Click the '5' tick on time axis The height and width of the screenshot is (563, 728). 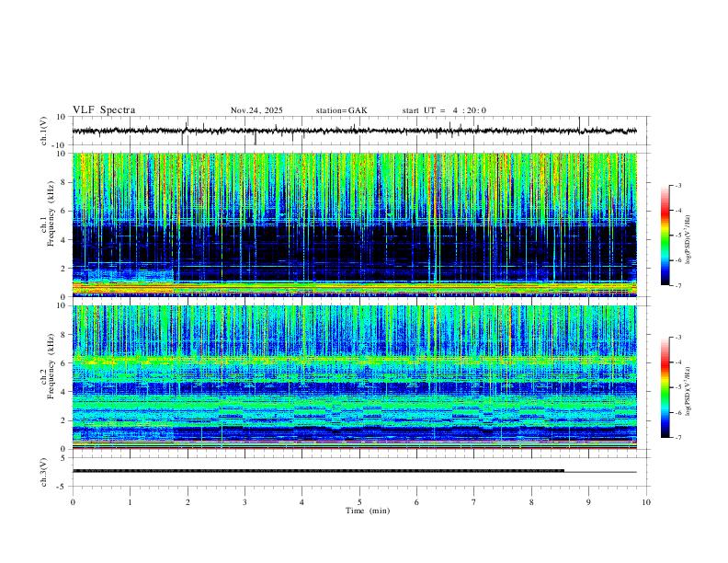coord(359,502)
